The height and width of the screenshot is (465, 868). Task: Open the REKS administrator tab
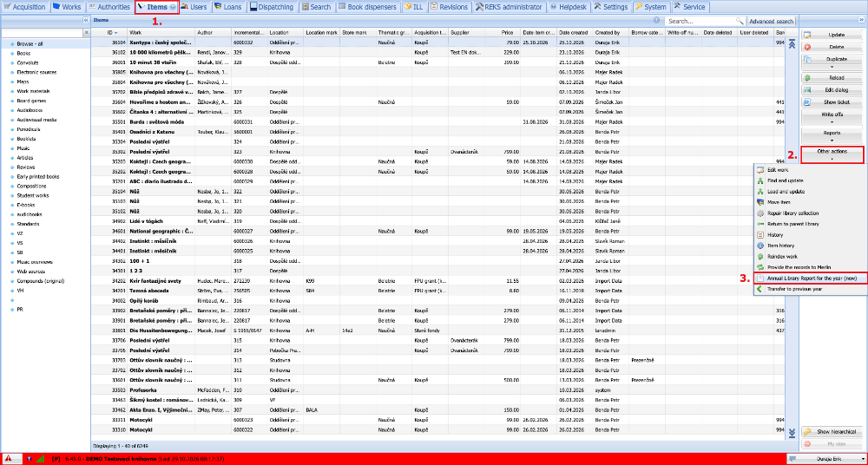[x=508, y=7]
